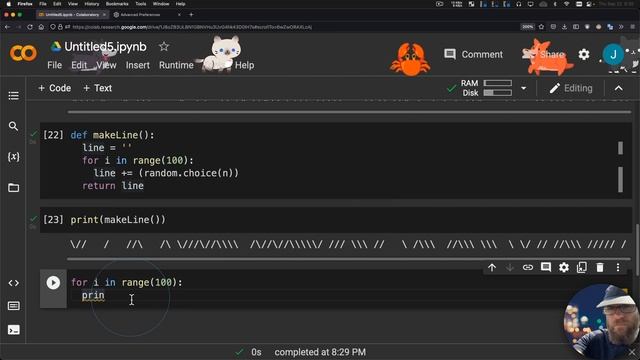
Task: Delete the current cell
Action: pyautogui.click(x=600, y=267)
